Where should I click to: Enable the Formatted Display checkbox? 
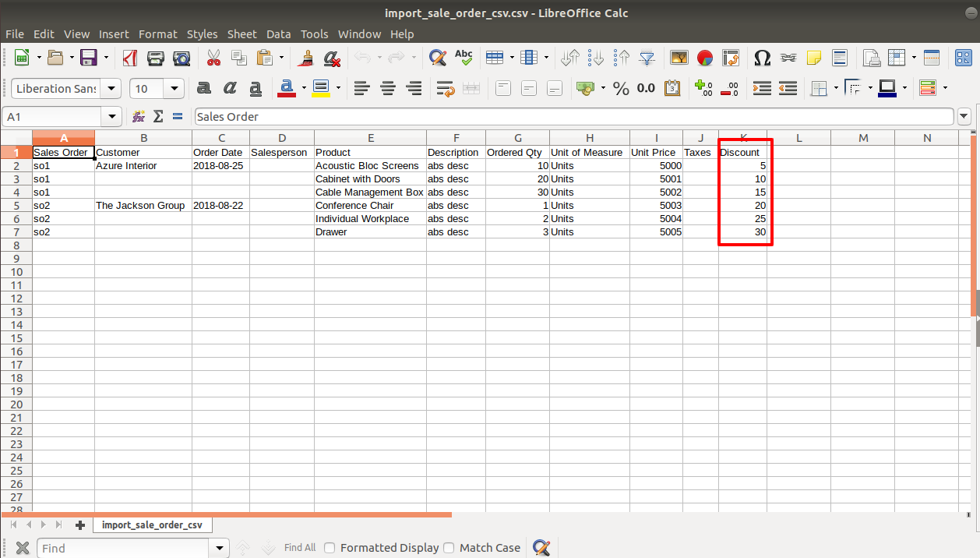(330, 548)
